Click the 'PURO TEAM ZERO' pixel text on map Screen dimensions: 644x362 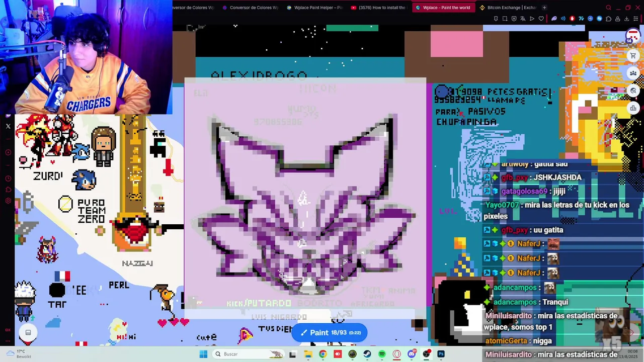point(92,211)
